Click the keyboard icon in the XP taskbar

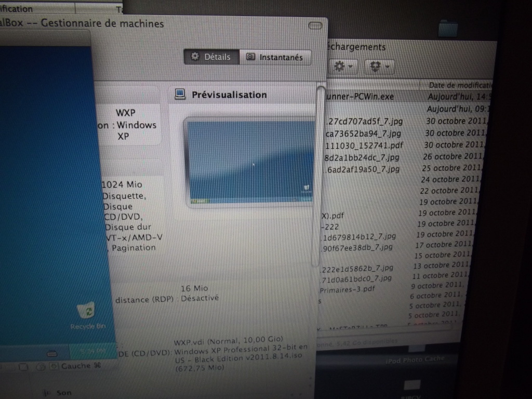coord(52,354)
